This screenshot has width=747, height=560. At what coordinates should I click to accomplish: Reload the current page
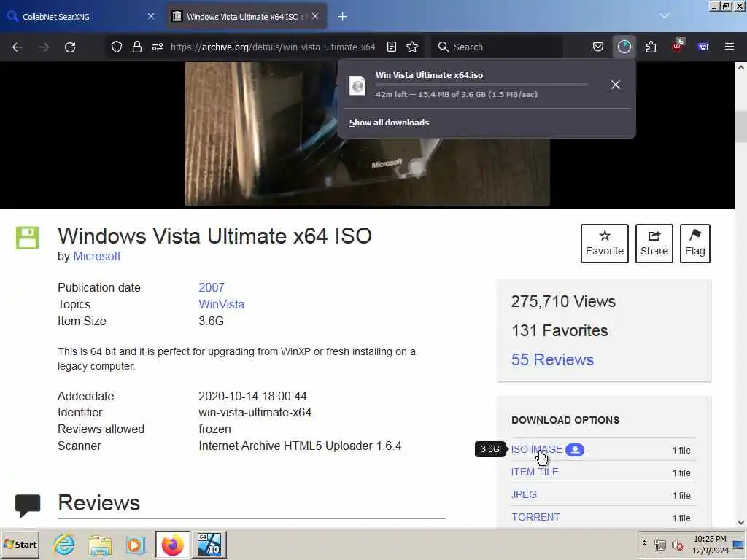tap(70, 47)
